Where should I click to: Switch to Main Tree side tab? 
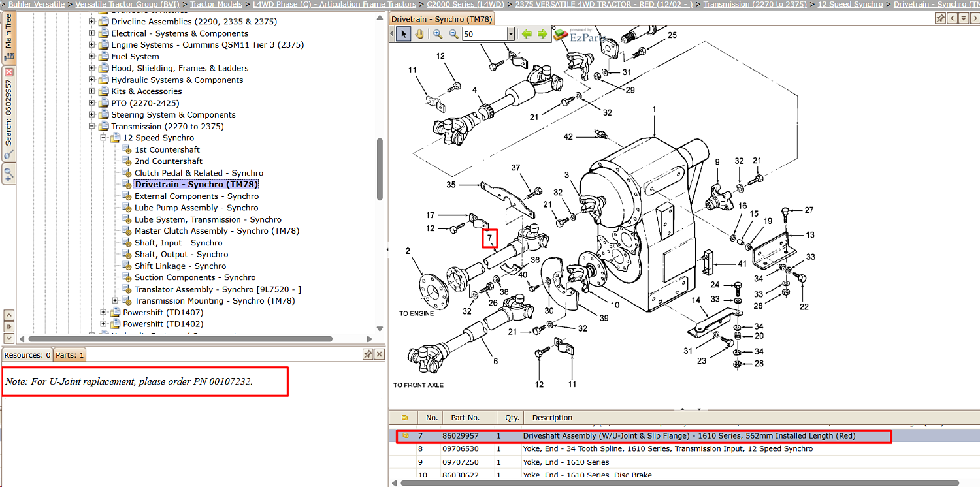[x=8, y=38]
